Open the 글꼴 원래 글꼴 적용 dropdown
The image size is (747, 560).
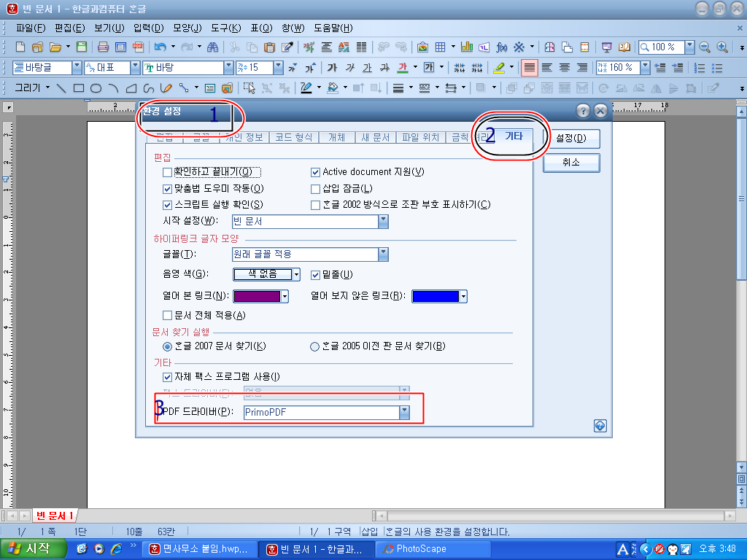(383, 254)
